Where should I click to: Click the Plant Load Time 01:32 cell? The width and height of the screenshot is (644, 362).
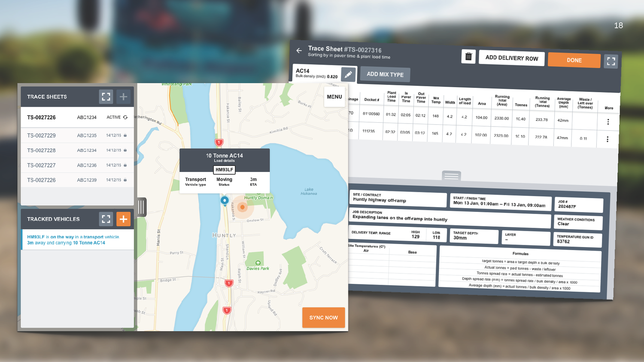[x=391, y=115]
